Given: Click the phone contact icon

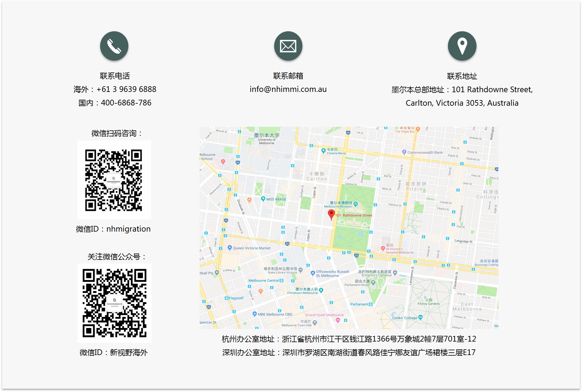Looking at the screenshot, I should coord(114,46).
